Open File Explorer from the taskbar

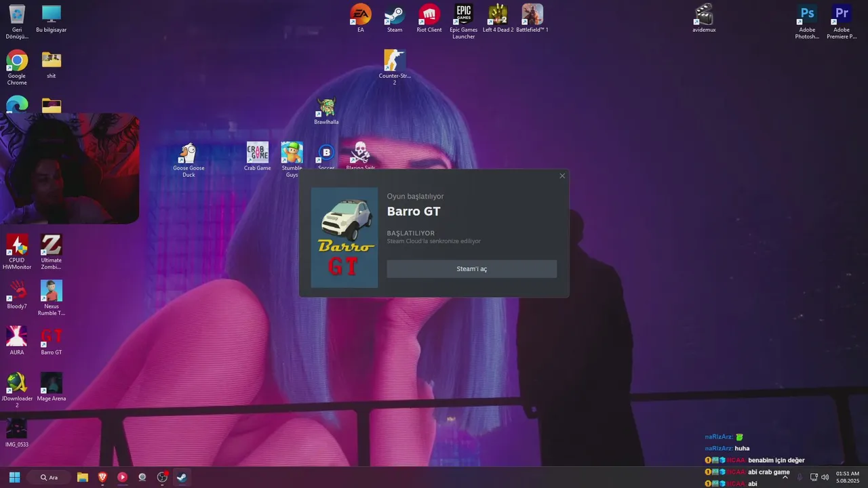click(83, 477)
